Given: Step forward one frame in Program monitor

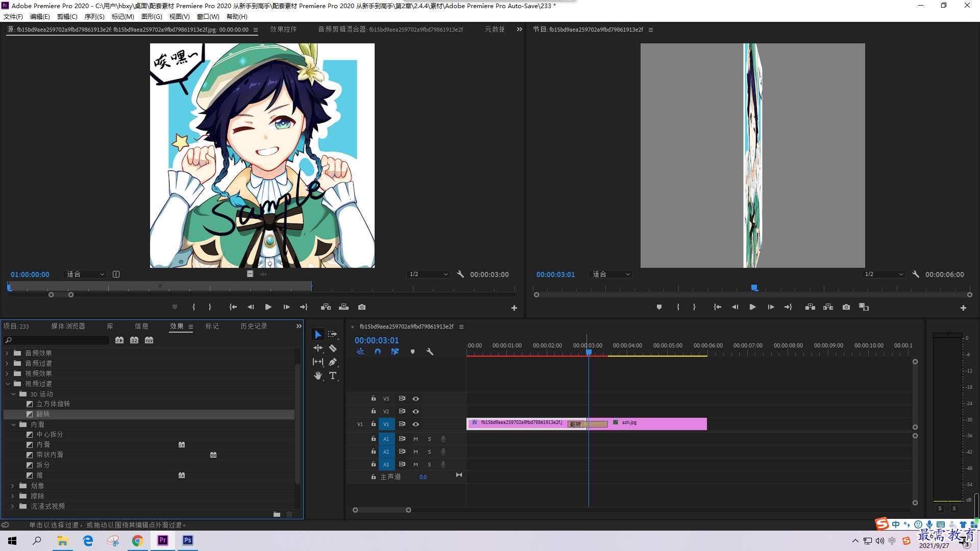Looking at the screenshot, I should point(771,307).
